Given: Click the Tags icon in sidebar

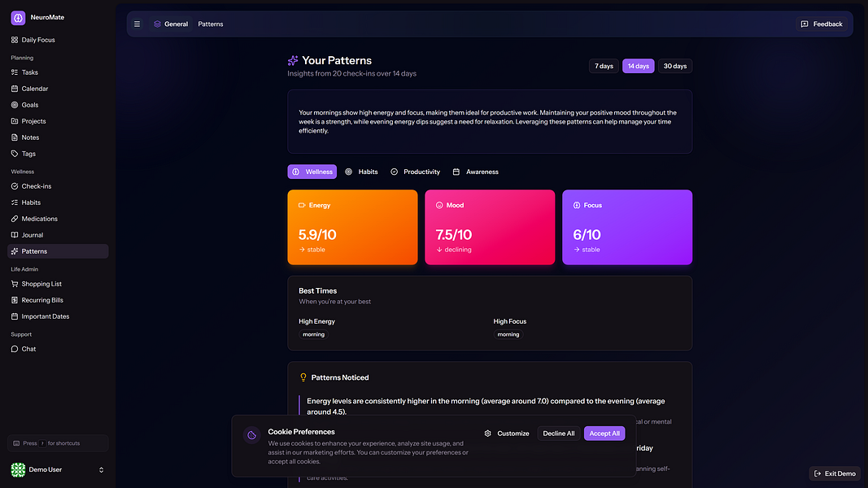Looking at the screenshot, I should coord(15,154).
